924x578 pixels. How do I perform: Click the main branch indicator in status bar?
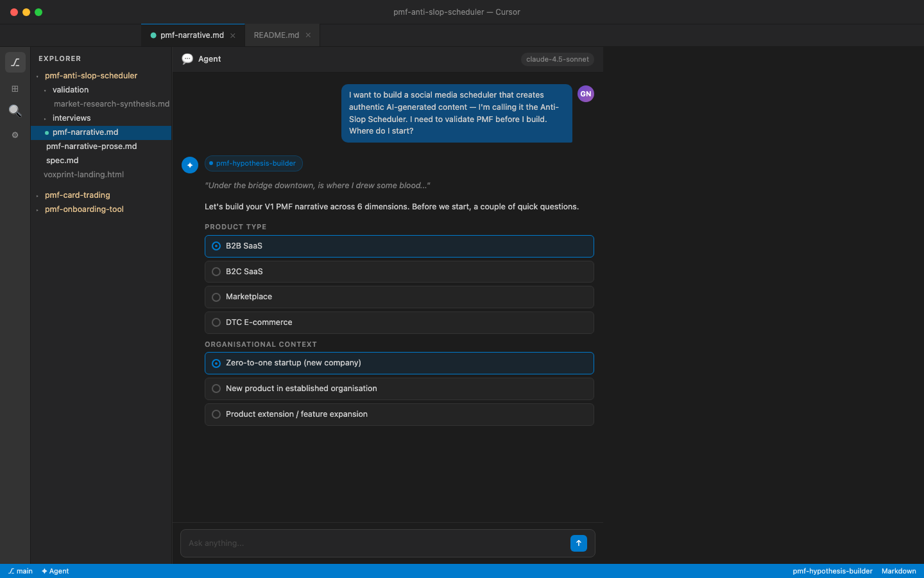click(21, 571)
